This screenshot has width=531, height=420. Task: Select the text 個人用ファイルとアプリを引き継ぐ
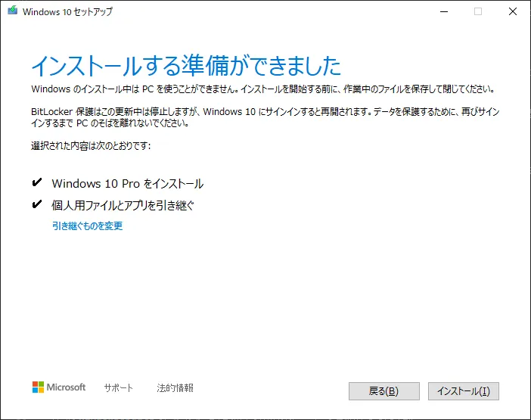[123, 205]
